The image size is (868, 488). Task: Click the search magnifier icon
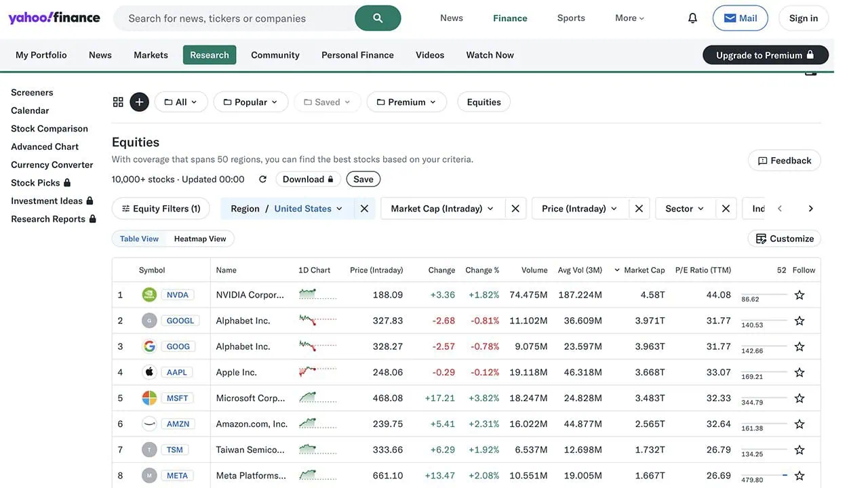coord(378,18)
